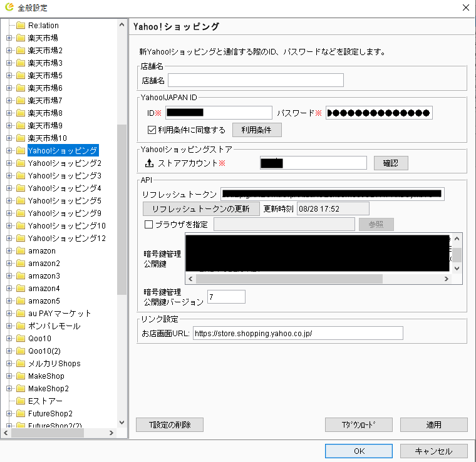Screen dimensions: 476x462
Task: Click the T設定の削除 button
Action: [169, 424]
